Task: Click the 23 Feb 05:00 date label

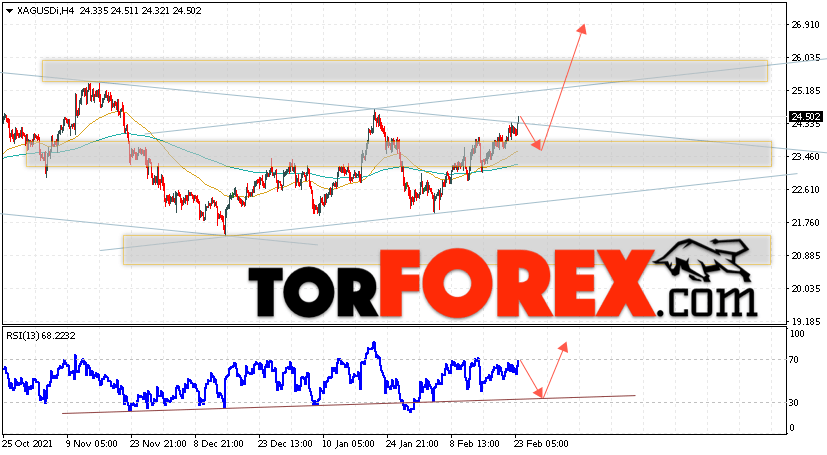Action: [x=542, y=444]
